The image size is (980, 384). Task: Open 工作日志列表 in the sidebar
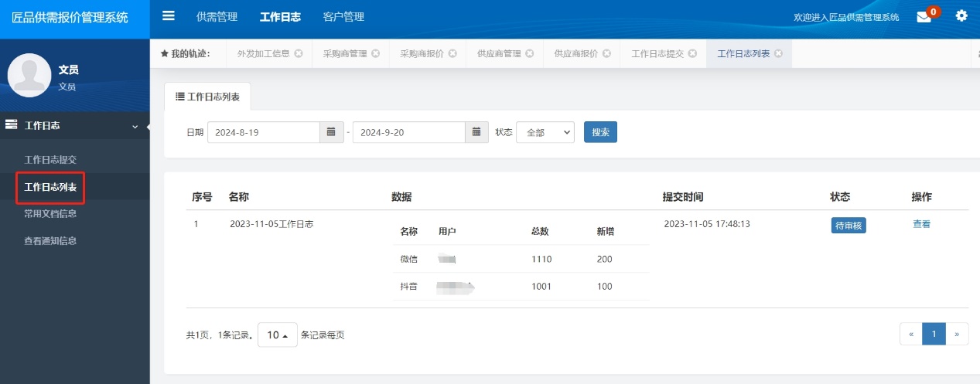[50, 187]
